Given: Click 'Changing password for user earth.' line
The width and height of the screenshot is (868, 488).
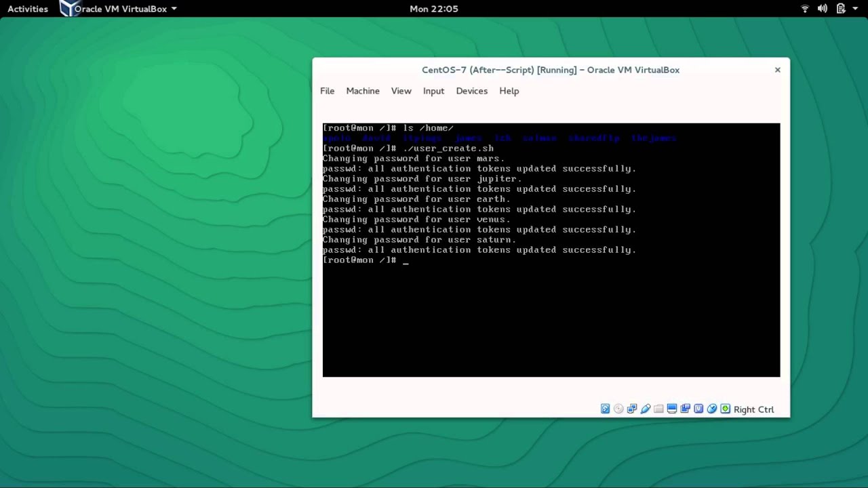Looking at the screenshot, I should click(416, 199).
